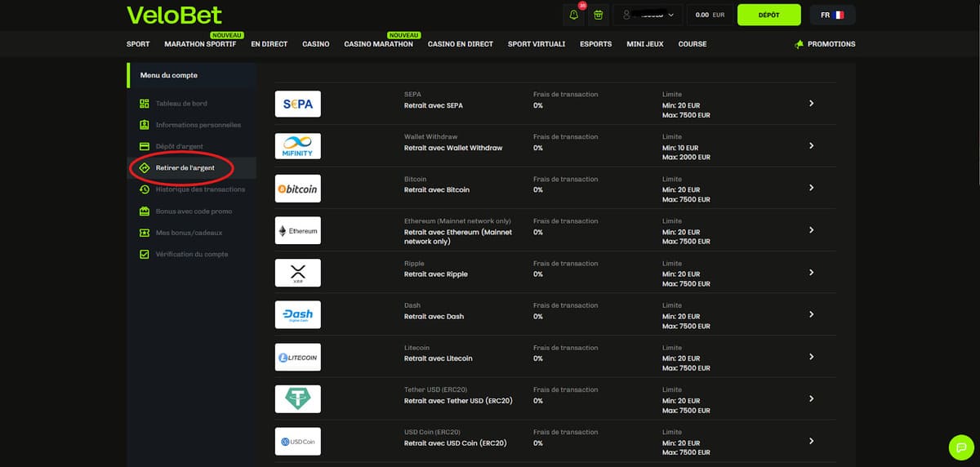Open the Promotions link
The height and width of the screenshot is (467, 980).
(x=825, y=44)
